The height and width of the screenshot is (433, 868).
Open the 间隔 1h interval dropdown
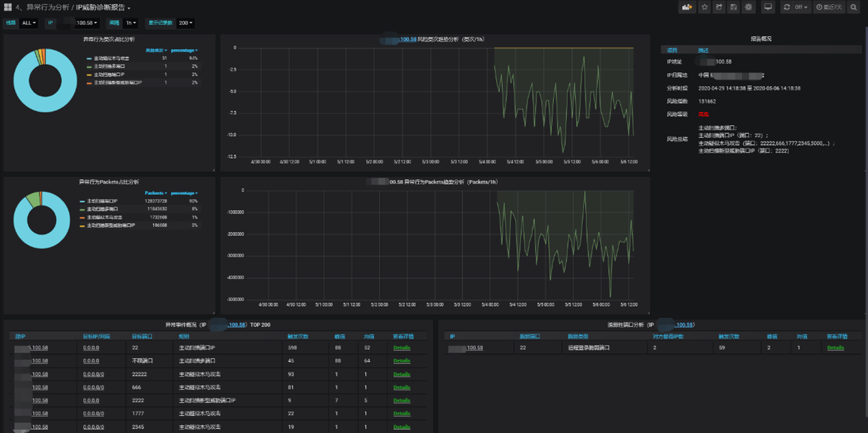click(x=131, y=23)
